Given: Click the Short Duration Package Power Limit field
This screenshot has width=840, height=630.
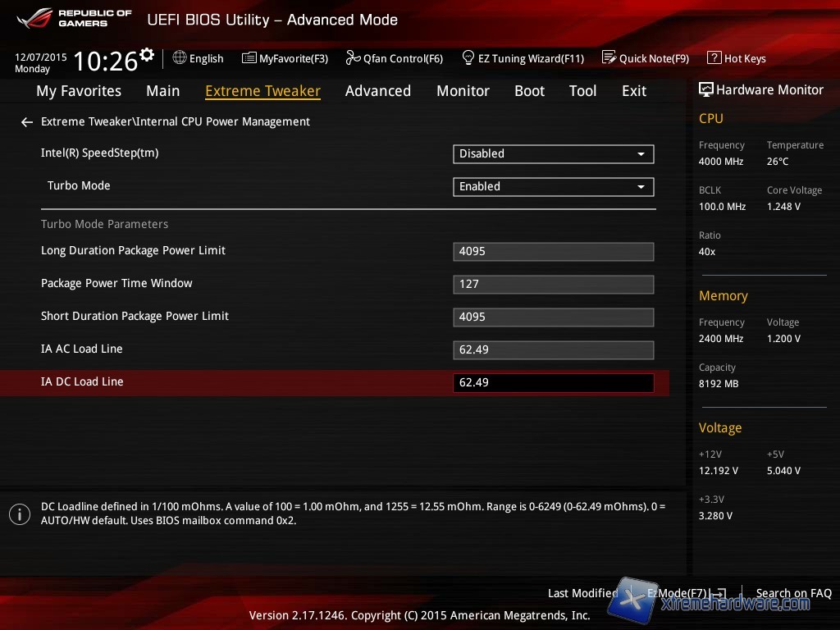Looking at the screenshot, I should click(x=553, y=317).
